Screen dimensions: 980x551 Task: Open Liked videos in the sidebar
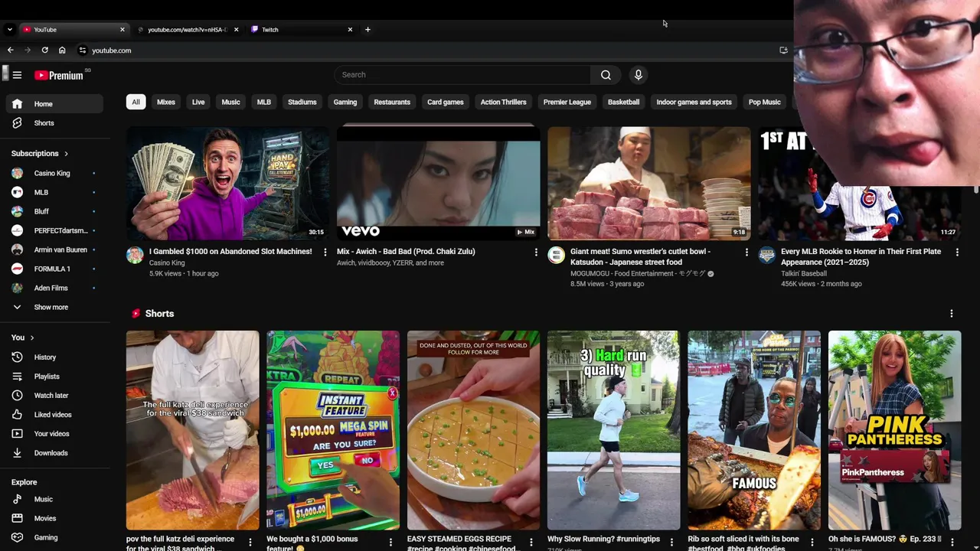pyautogui.click(x=53, y=415)
